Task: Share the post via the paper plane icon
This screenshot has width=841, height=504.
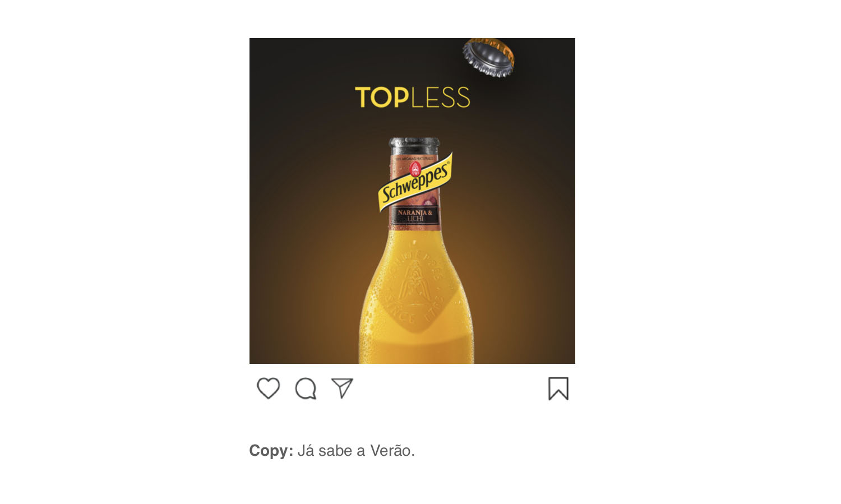Action: pos(342,388)
